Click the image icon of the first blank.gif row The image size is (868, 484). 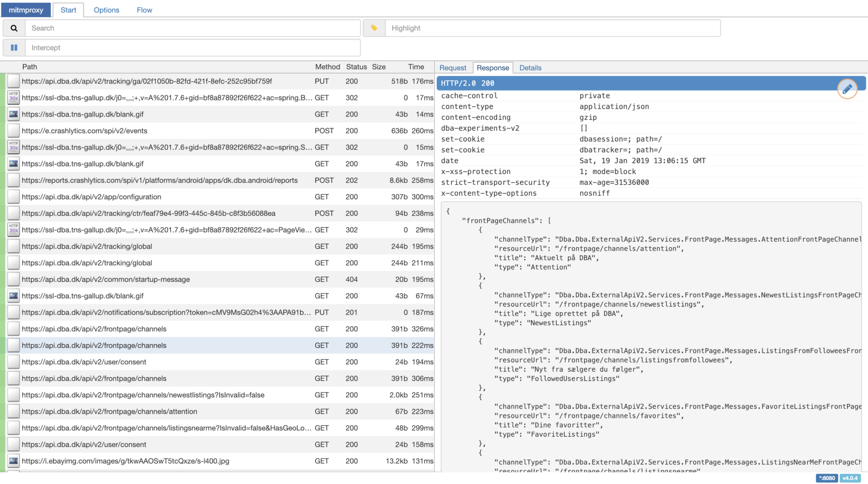pyautogui.click(x=14, y=114)
